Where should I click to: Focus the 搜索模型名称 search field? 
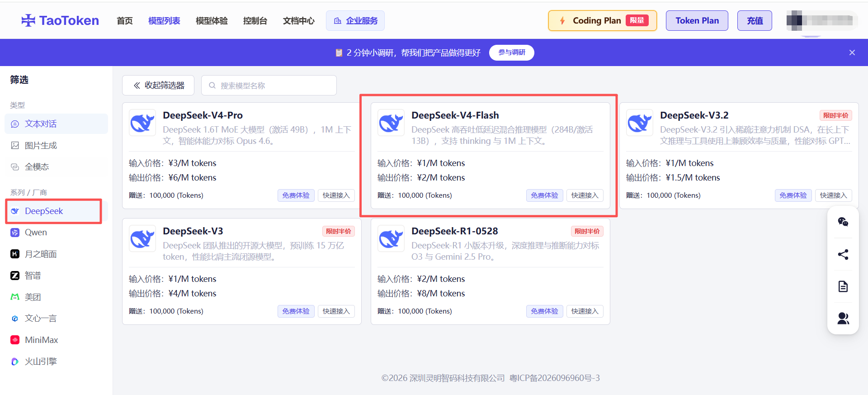(269, 86)
